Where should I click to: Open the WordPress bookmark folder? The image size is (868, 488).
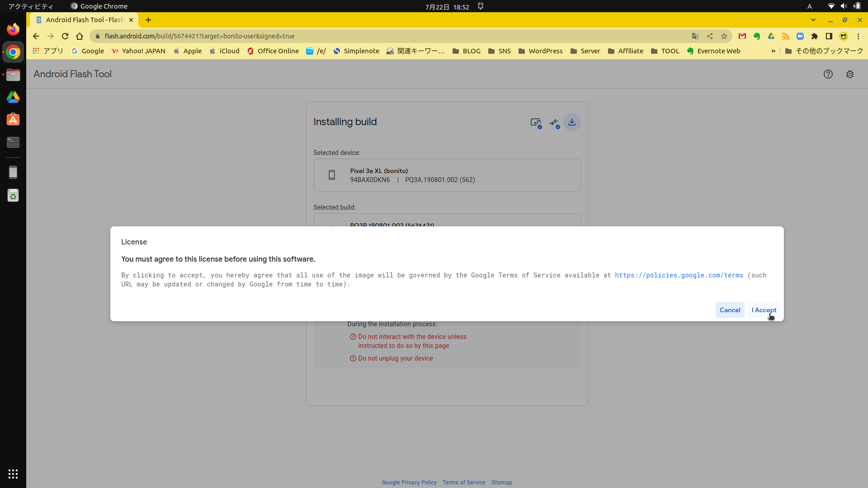[540, 51]
